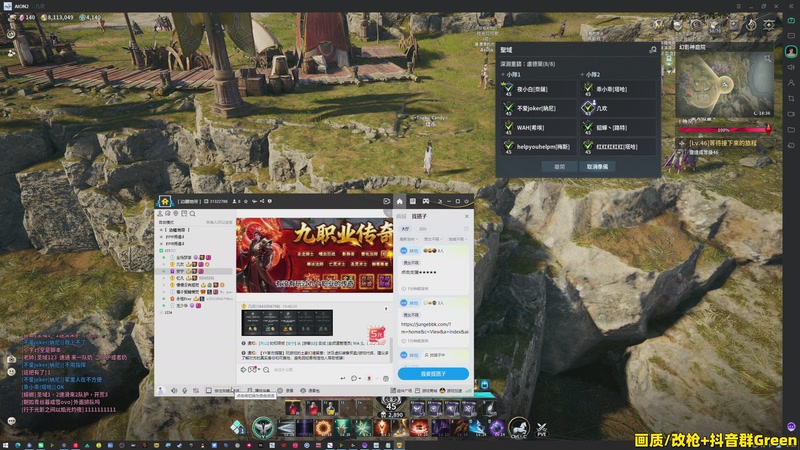
Task: Select party member 不愛joker
Action: click(x=539, y=108)
